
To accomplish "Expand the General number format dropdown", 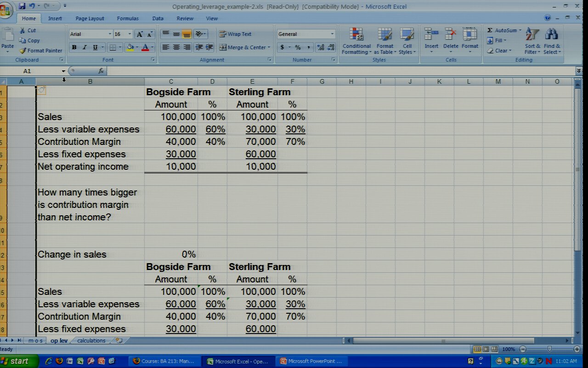I will 332,34.
